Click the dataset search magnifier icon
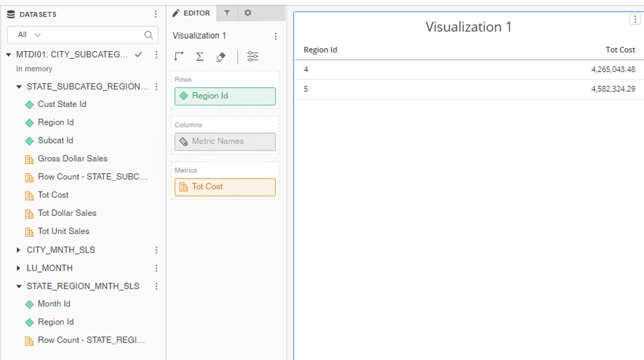644x360 pixels. pos(148,35)
